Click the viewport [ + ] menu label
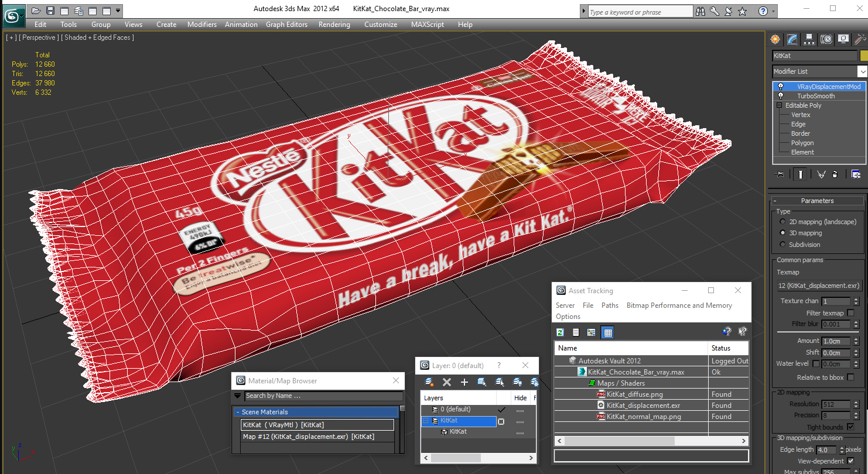The height and width of the screenshot is (474, 868). [x=11, y=37]
